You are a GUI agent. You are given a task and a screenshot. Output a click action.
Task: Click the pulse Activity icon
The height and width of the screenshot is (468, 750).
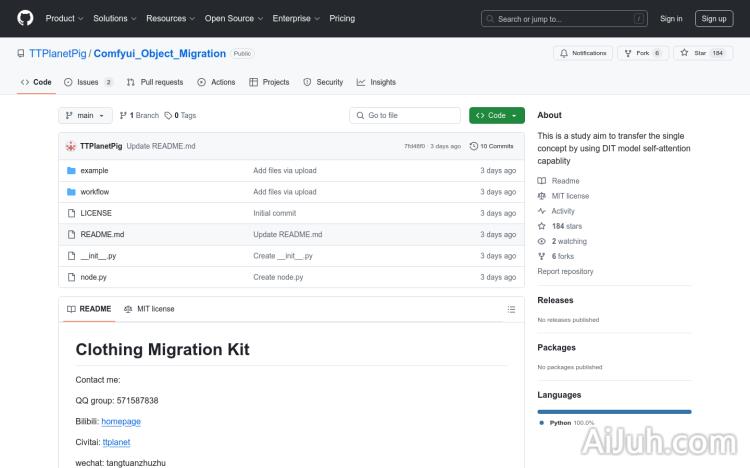[x=541, y=211]
